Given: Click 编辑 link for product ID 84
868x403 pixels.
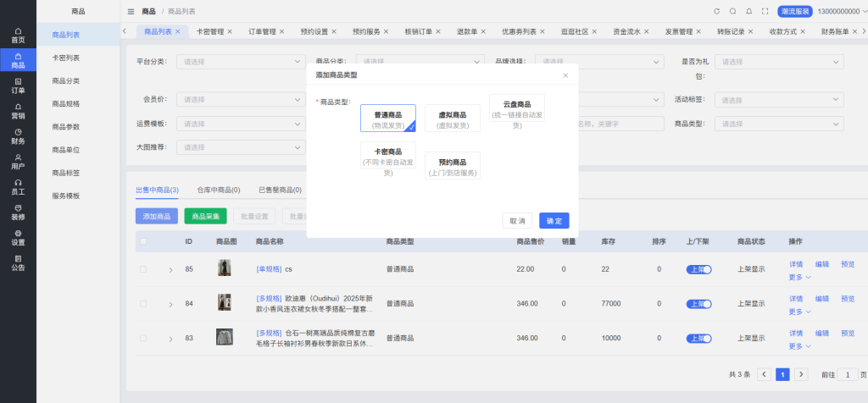Looking at the screenshot, I should 822,299.
